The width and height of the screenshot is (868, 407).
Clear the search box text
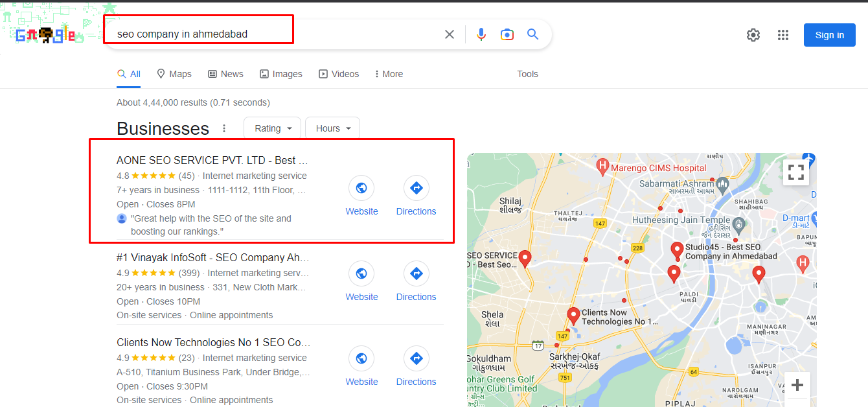[449, 34]
